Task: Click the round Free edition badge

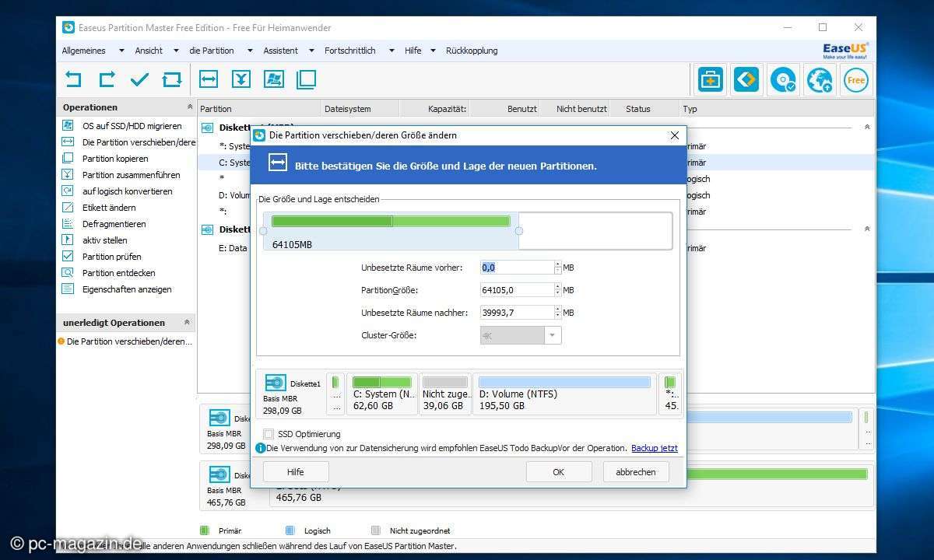Action: (855, 79)
